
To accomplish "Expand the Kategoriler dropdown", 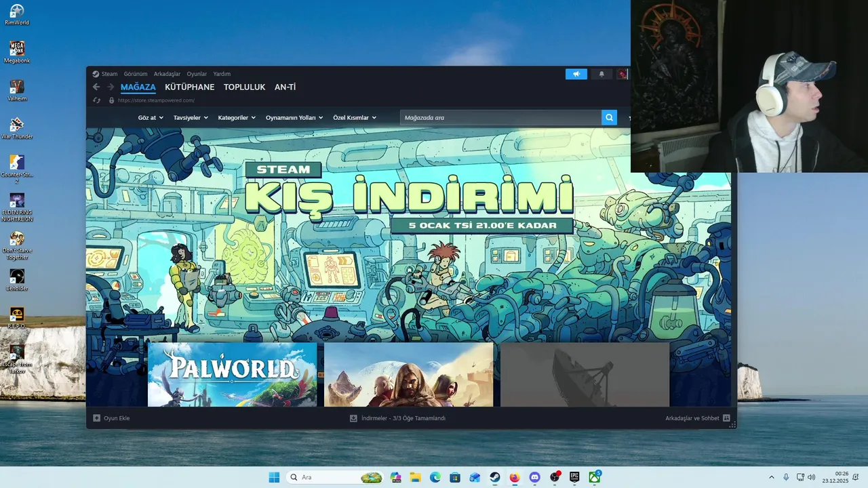I will coord(237,118).
